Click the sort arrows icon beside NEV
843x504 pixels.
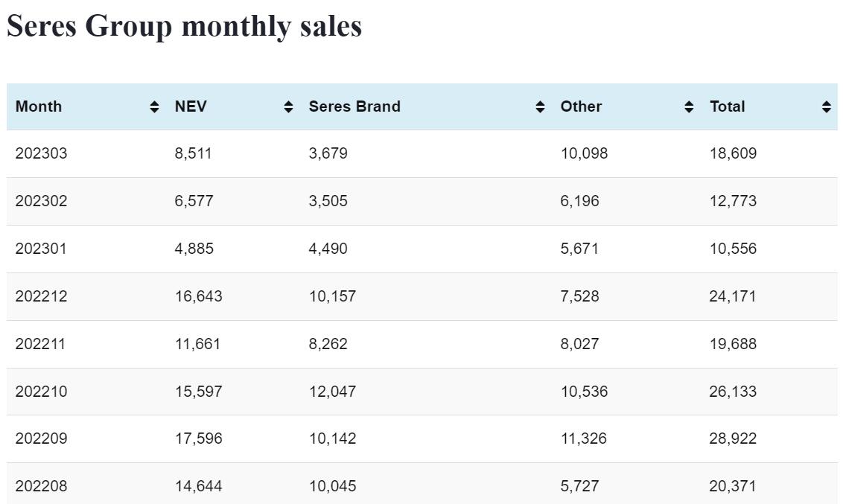point(288,106)
